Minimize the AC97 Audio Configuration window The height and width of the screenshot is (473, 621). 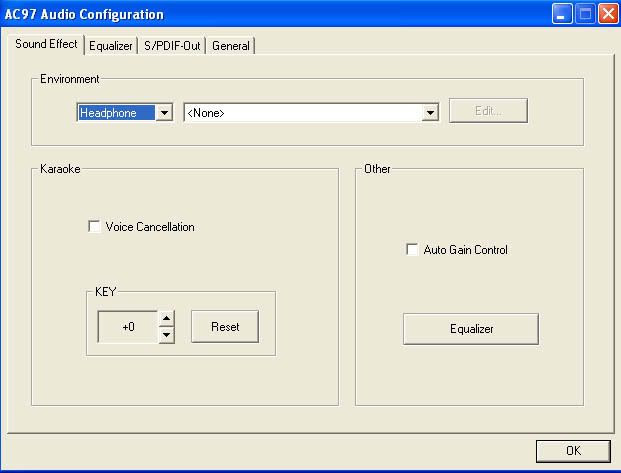562,14
